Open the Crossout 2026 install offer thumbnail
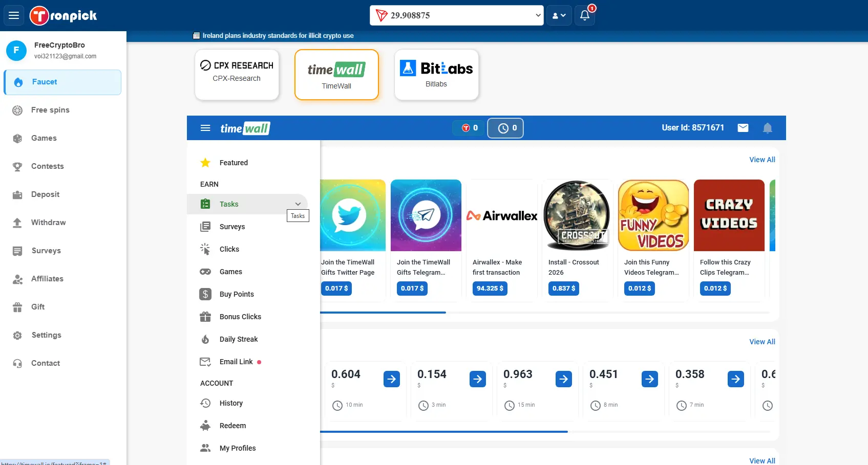This screenshot has width=868, height=465. [x=578, y=215]
